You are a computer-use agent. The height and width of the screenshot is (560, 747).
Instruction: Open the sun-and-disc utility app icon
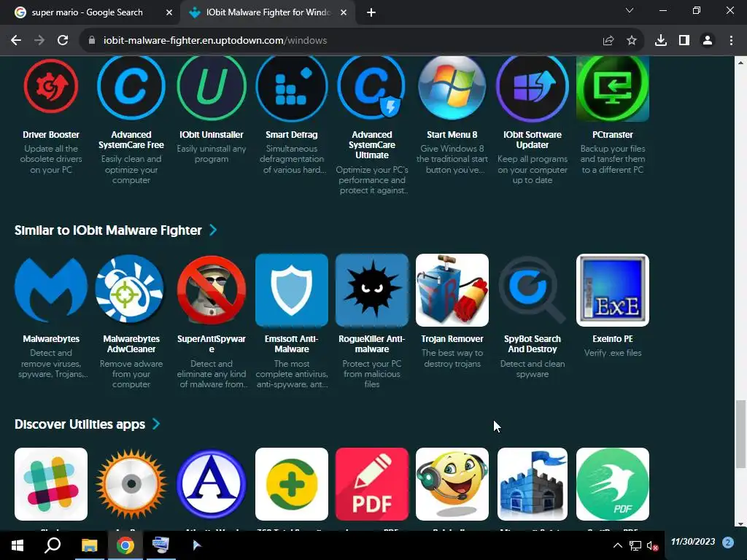(x=131, y=484)
